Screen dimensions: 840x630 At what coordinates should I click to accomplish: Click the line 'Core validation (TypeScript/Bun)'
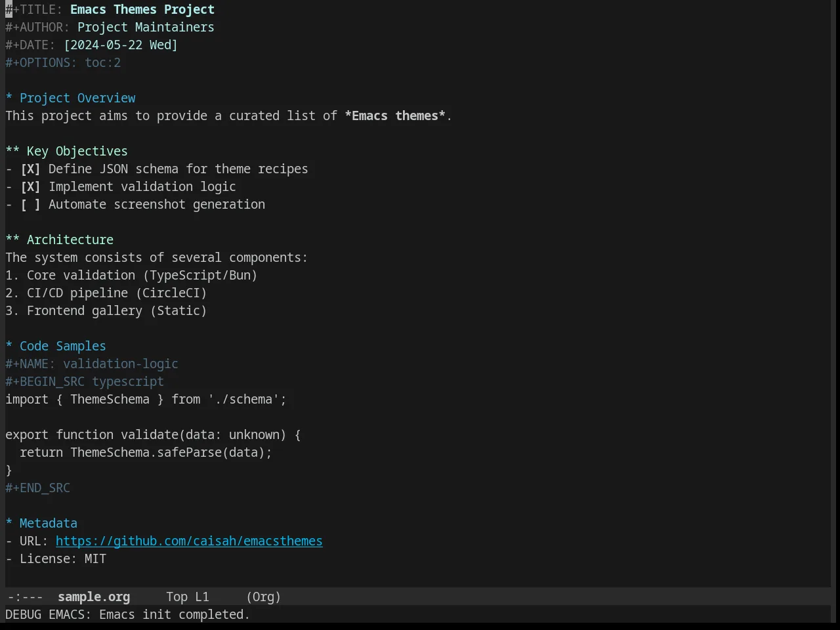pyautogui.click(x=131, y=275)
